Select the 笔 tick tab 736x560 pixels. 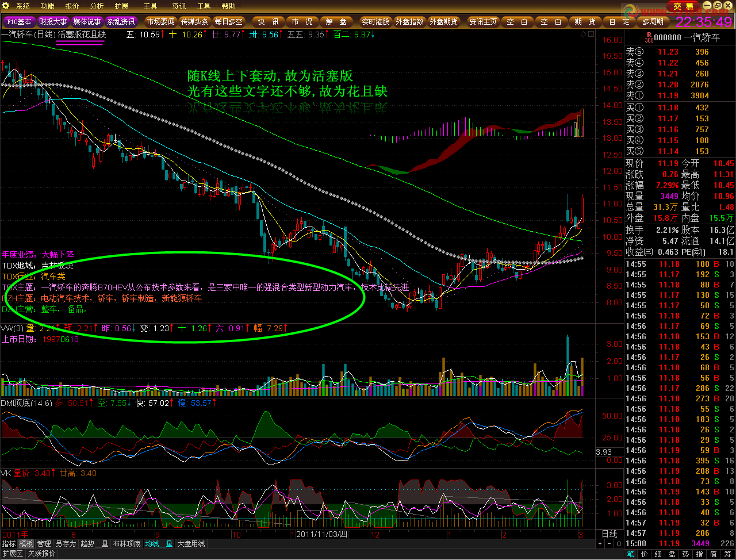point(631,554)
